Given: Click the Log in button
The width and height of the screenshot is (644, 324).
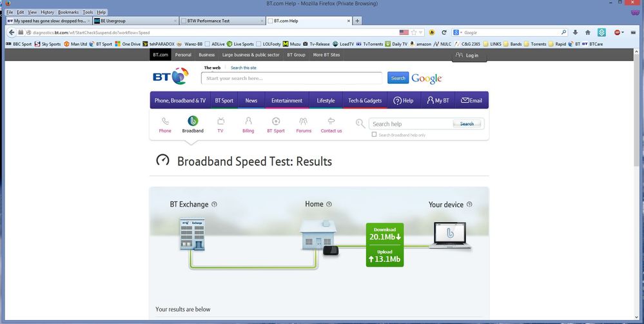Looking at the screenshot, I should pos(469,55).
